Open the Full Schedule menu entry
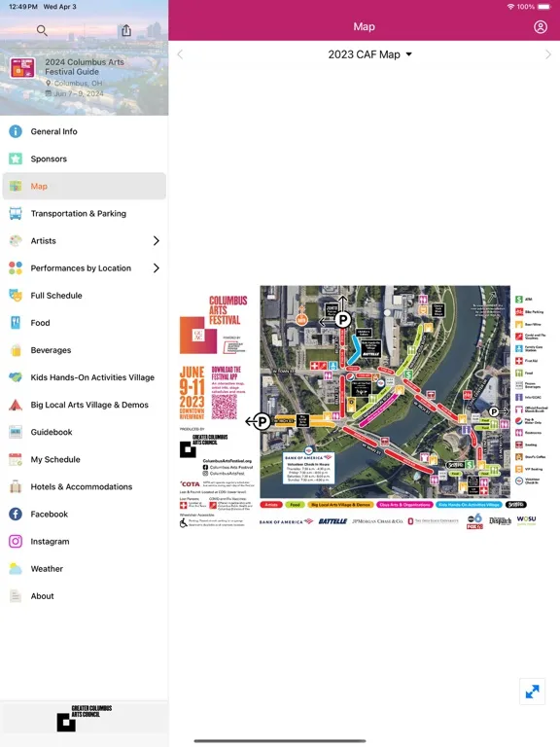Image resolution: width=560 pixels, height=747 pixels. tap(85, 296)
